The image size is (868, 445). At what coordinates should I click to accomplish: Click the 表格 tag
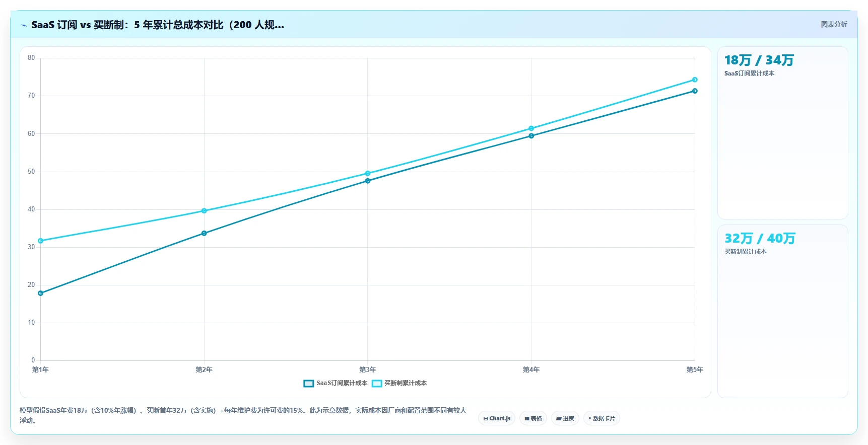(533, 418)
